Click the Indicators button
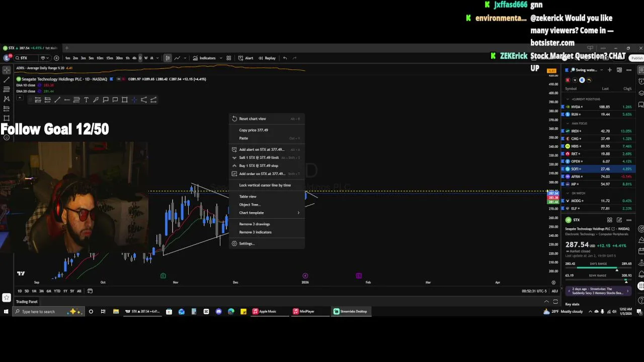Image resolution: width=644 pixels, height=362 pixels. [204, 58]
